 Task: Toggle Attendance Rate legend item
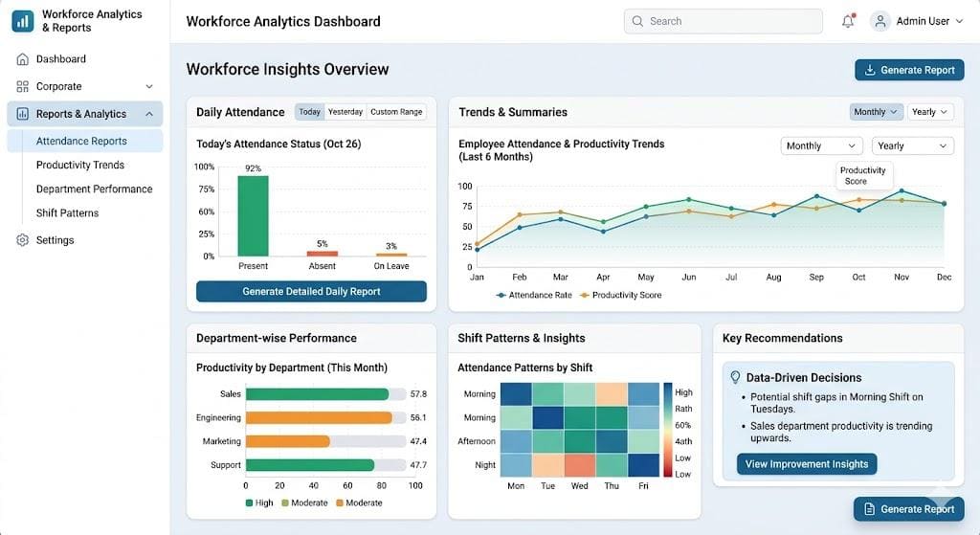[x=534, y=295]
